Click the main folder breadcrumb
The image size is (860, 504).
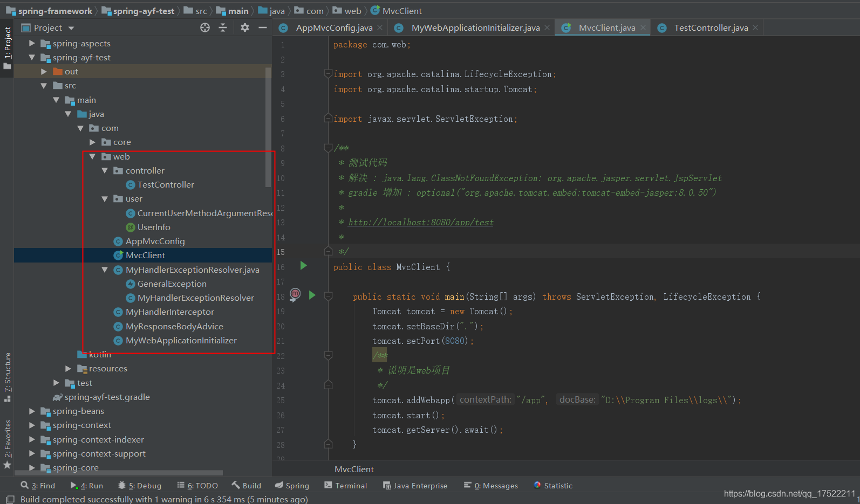[233, 11]
